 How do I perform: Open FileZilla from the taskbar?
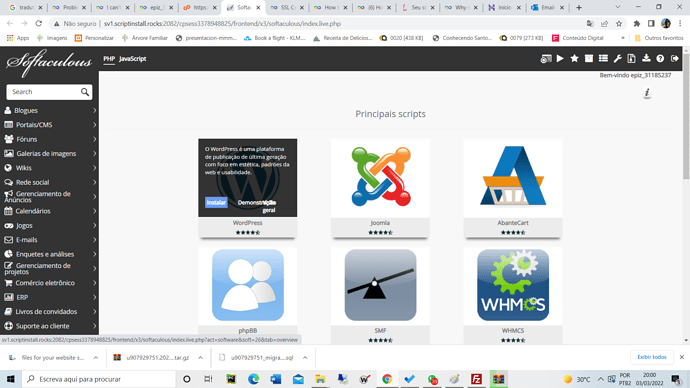[476, 379]
